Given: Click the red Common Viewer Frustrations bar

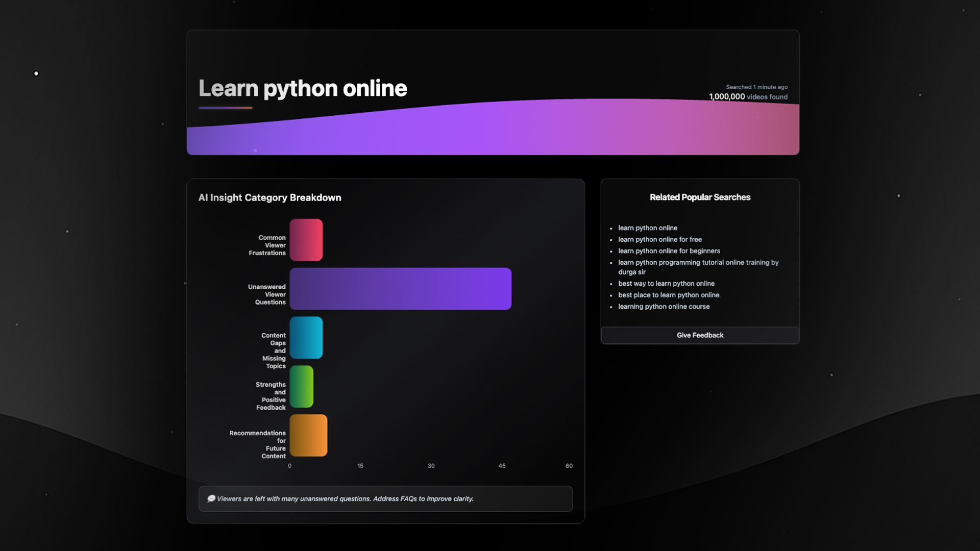Looking at the screenshot, I should coord(306,240).
